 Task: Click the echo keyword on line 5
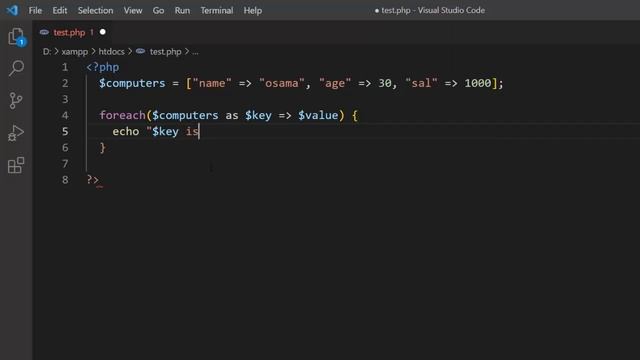[x=126, y=131]
